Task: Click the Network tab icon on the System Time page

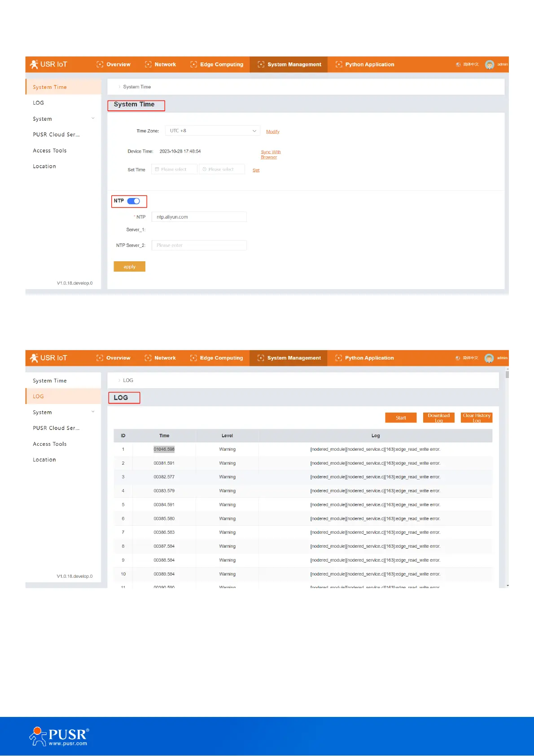Action: pos(148,65)
